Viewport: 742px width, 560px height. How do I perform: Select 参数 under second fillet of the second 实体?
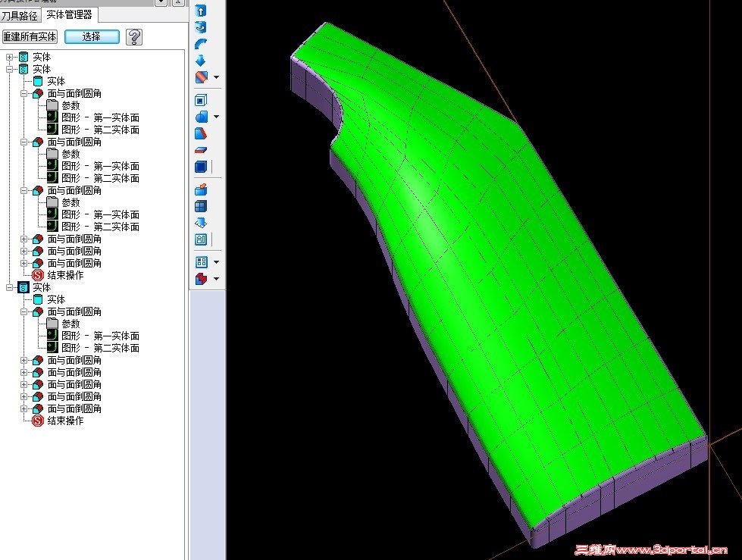[70, 154]
